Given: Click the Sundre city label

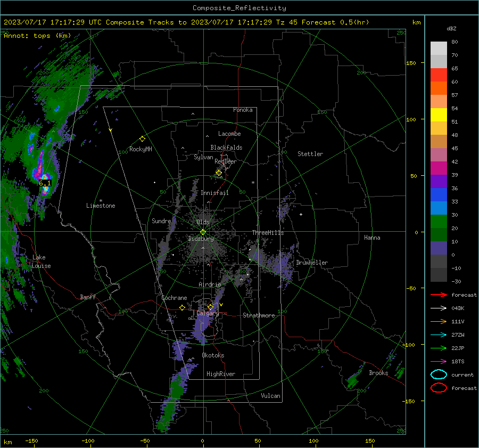Looking at the screenshot, I should (161, 221).
